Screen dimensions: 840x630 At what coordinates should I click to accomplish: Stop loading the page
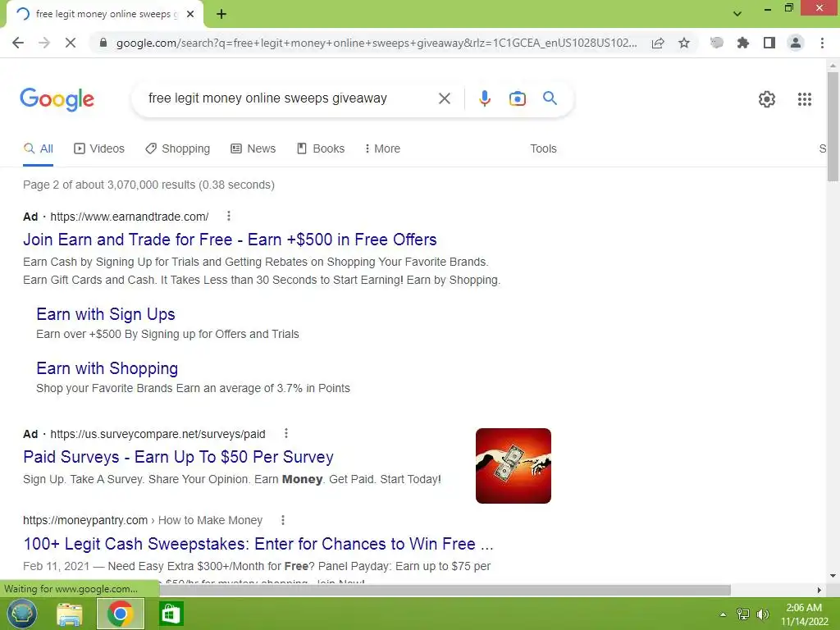pos(71,43)
